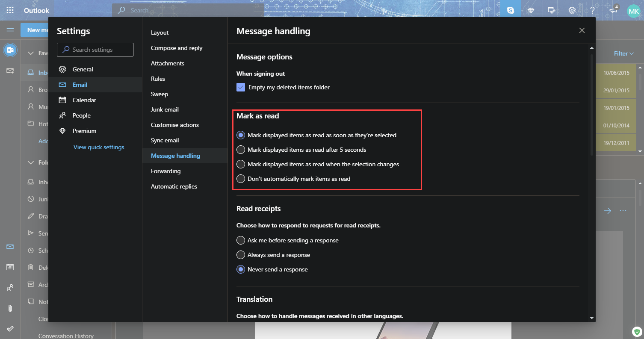The image size is (644, 339).
Task: Open the Calendar icon in left rail
Action: (x=10, y=267)
